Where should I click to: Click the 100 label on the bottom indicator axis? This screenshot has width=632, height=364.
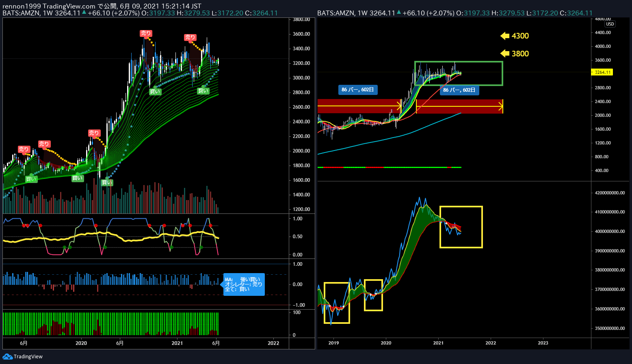pos(297,312)
